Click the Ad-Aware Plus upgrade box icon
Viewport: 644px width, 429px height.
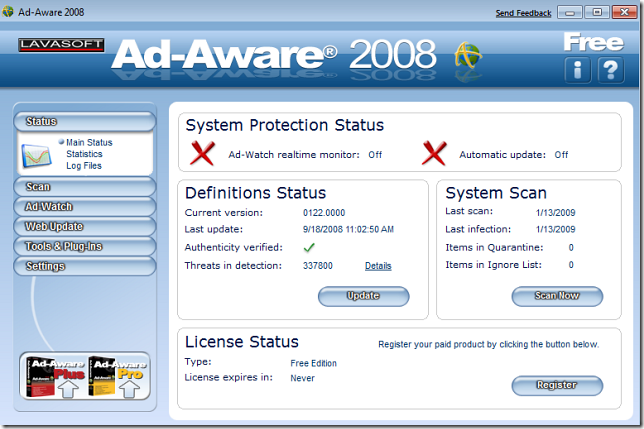tap(53, 377)
